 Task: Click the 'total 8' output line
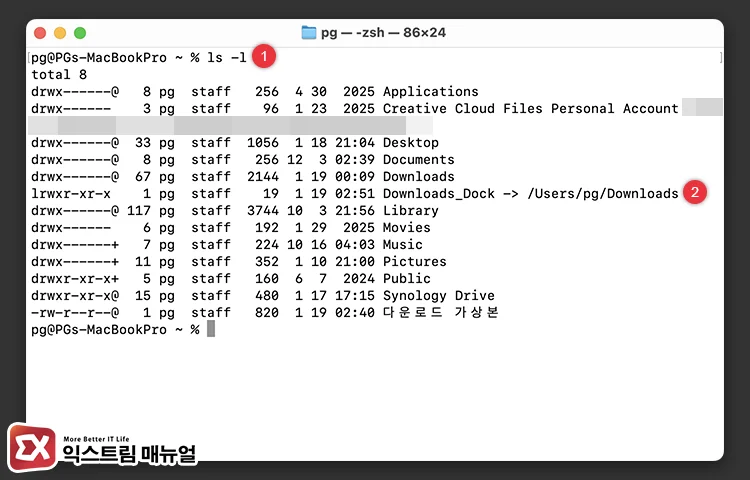point(59,75)
